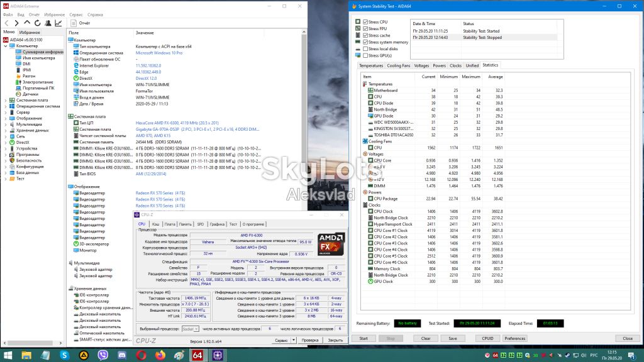Open the Плата tab in CPU-Z

(170, 224)
